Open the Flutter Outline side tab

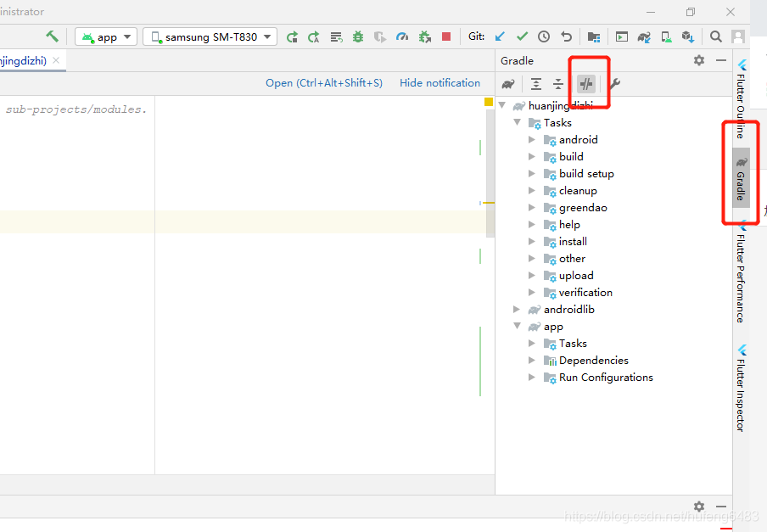[742, 99]
